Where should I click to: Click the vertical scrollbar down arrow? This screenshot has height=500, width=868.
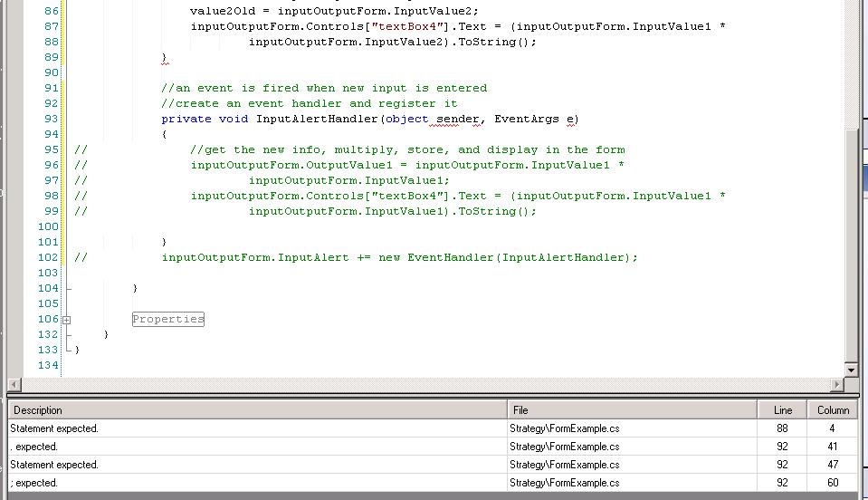click(x=851, y=370)
